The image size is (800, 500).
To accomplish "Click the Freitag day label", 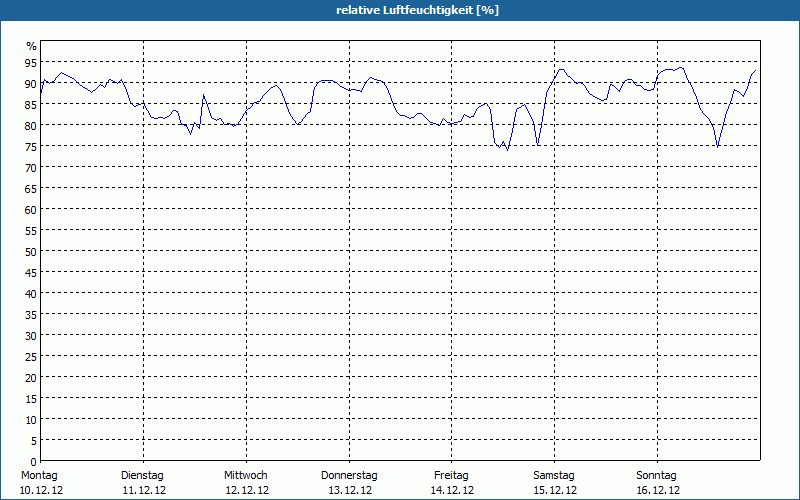I will tap(451, 475).
